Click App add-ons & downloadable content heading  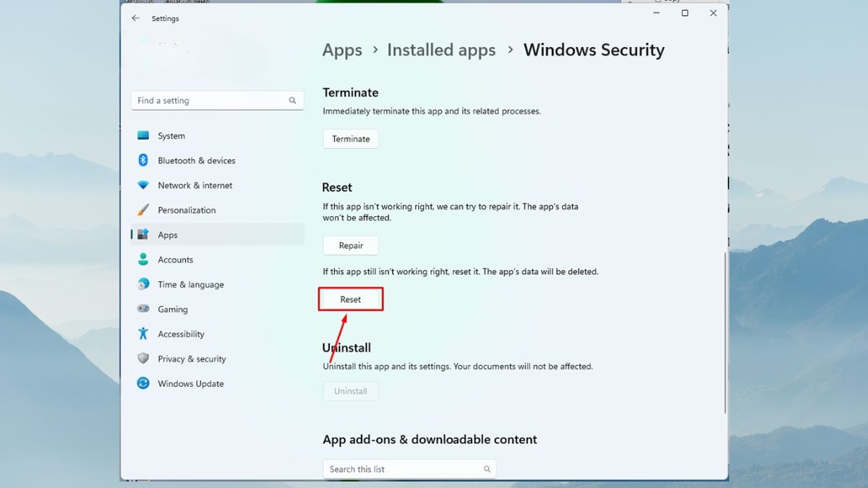click(x=430, y=440)
